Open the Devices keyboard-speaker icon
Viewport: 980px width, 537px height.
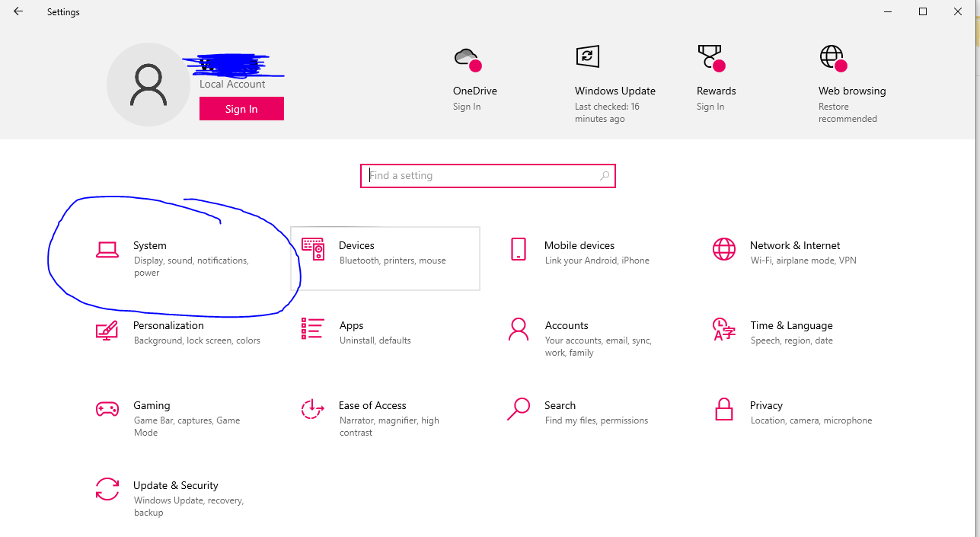[313, 249]
